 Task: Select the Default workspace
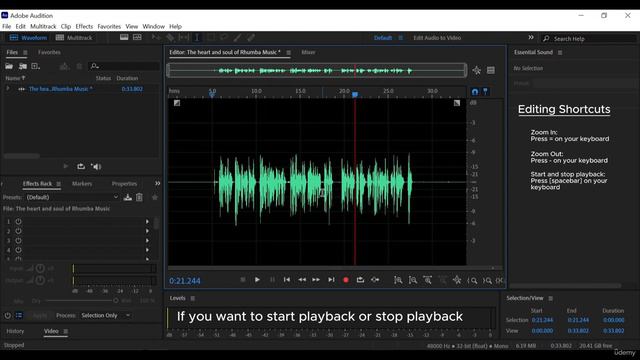383,38
